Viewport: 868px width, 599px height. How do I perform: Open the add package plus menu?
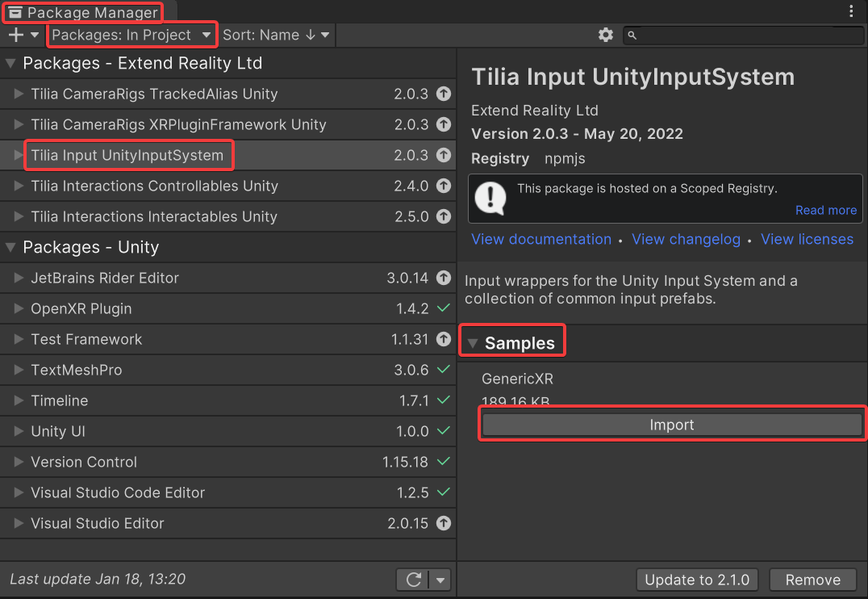pyautogui.click(x=16, y=35)
